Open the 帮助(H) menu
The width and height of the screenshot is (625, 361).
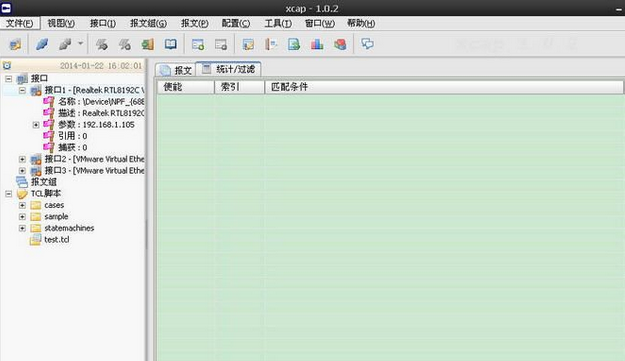361,23
